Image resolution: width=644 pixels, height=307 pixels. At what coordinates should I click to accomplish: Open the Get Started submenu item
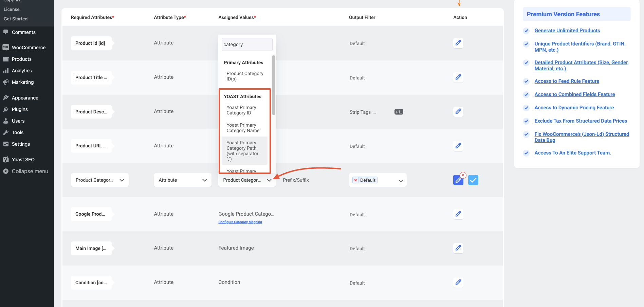coord(16,19)
